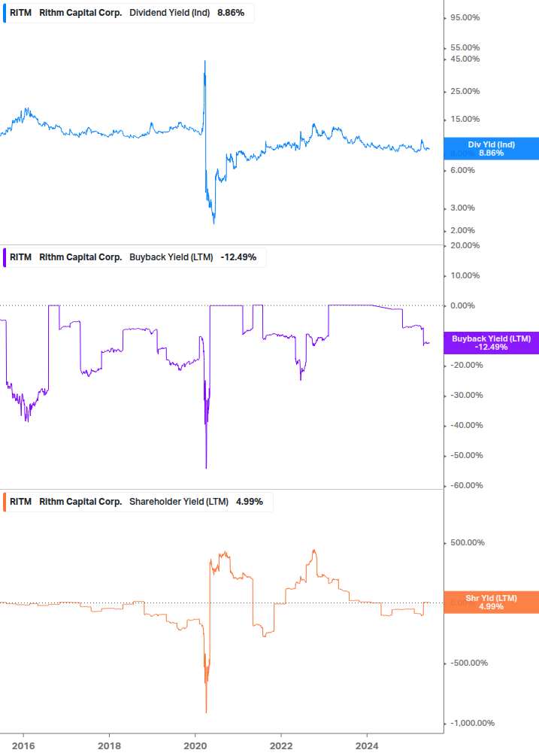Click the RITM ticker in Dividend Yield legend
The height and width of the screenshot is (756, 539).
(21, 13)
